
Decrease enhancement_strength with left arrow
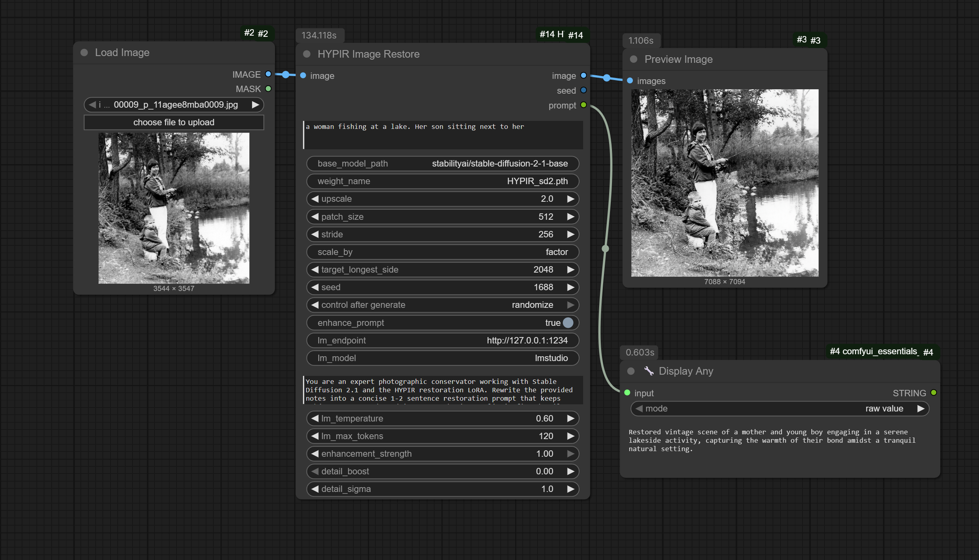click(x=315, y=454)
